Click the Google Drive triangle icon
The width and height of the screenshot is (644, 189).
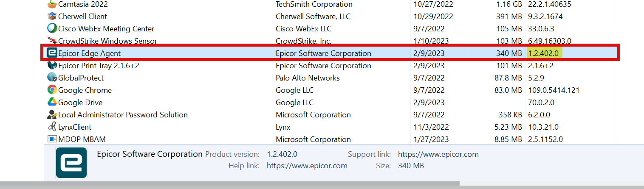click(52, 102)
